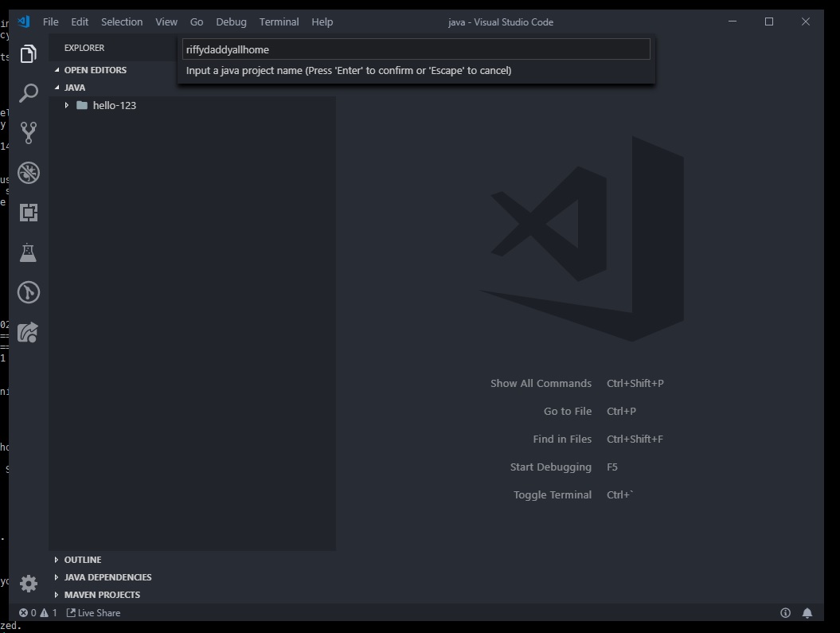Open the Help menu

tap(322, 22)
